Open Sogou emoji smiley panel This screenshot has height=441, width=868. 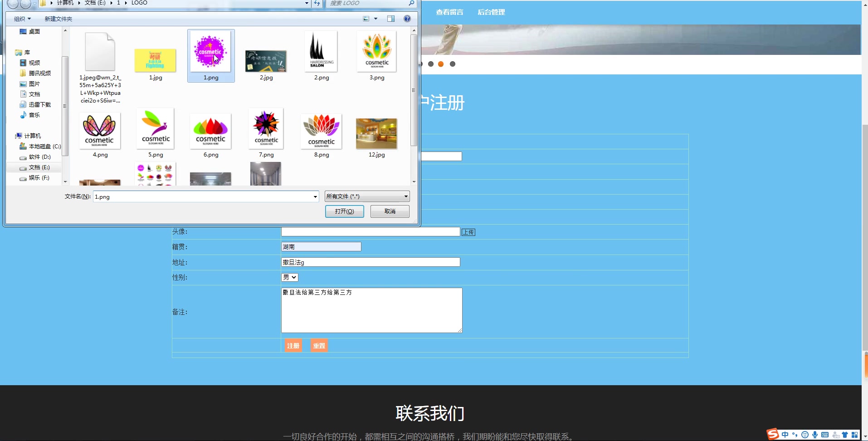point(805,435)
